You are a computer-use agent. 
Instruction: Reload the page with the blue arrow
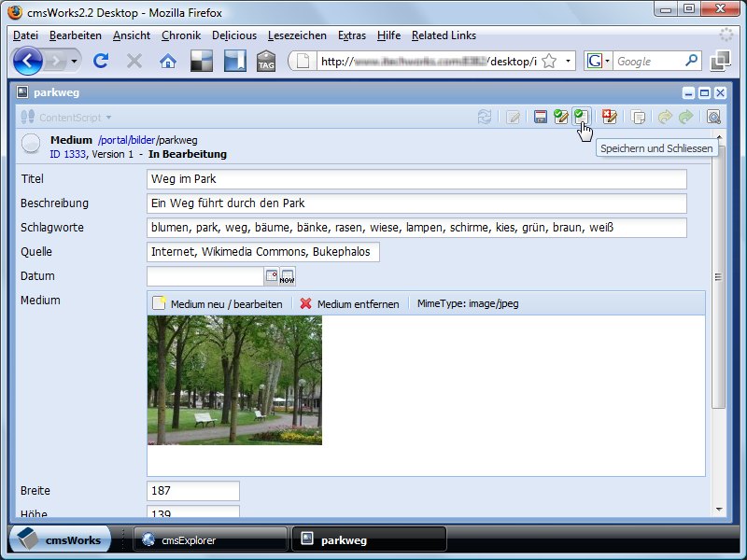101,61
